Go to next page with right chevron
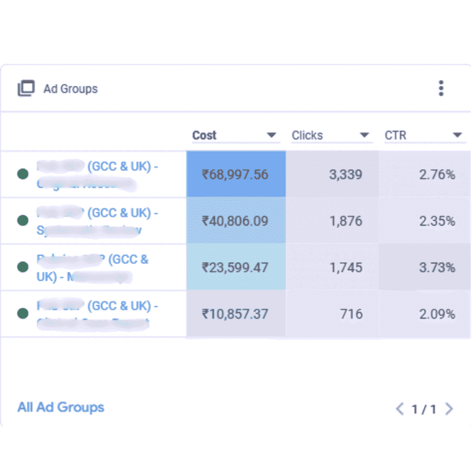 (449, 409)
